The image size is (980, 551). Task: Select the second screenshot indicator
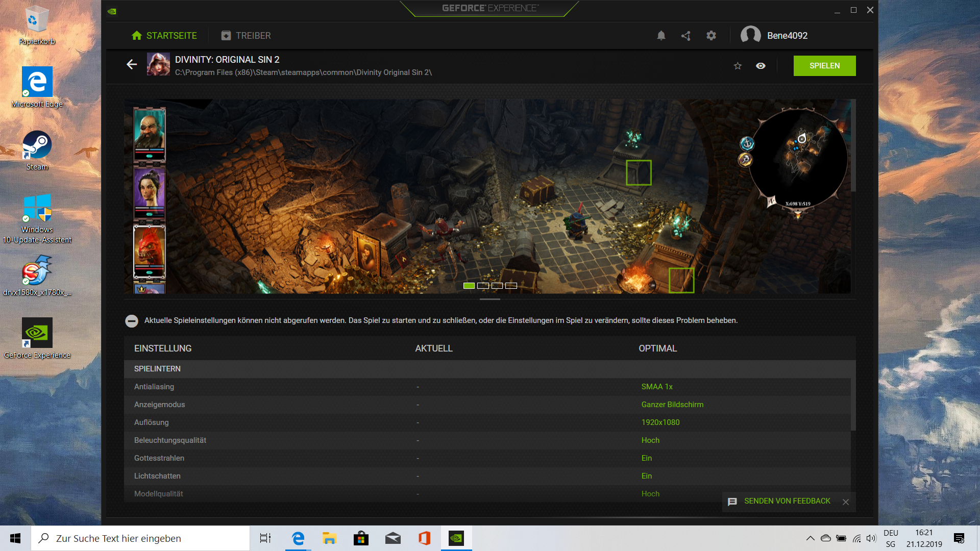point(483,286)
